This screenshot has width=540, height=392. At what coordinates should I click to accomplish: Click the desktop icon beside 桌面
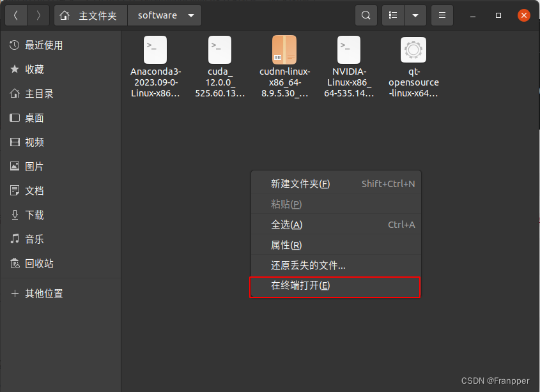tap(15, 118)
